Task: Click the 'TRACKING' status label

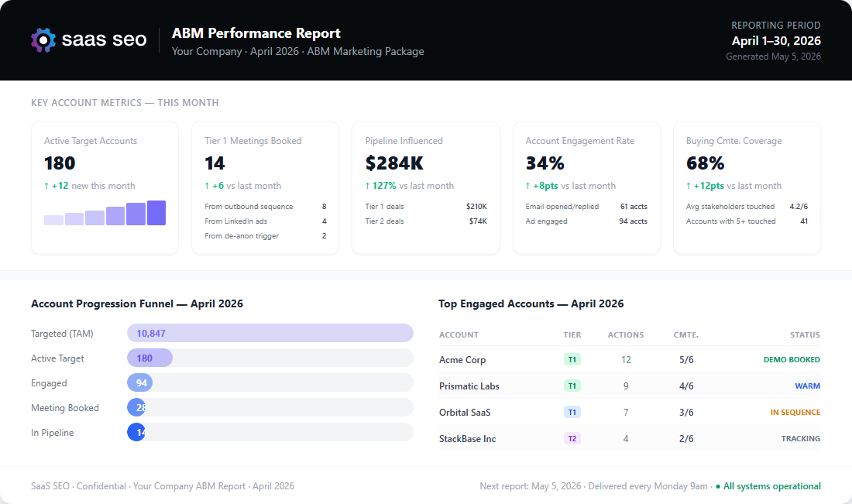Action: (801, 438)
